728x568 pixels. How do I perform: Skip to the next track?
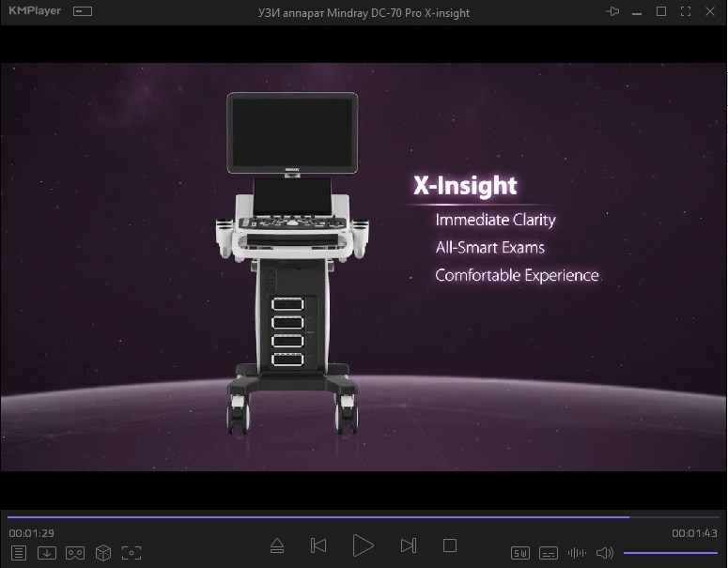coord(408,545)
